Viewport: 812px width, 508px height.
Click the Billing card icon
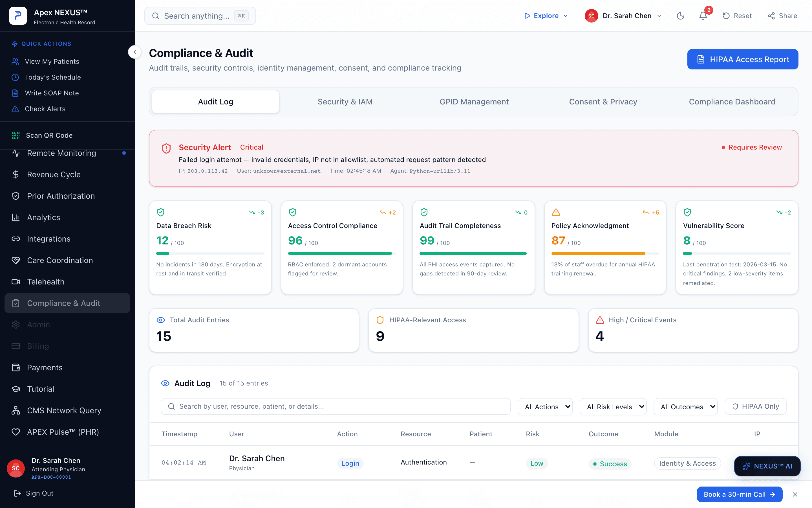[x=16, y=346]
